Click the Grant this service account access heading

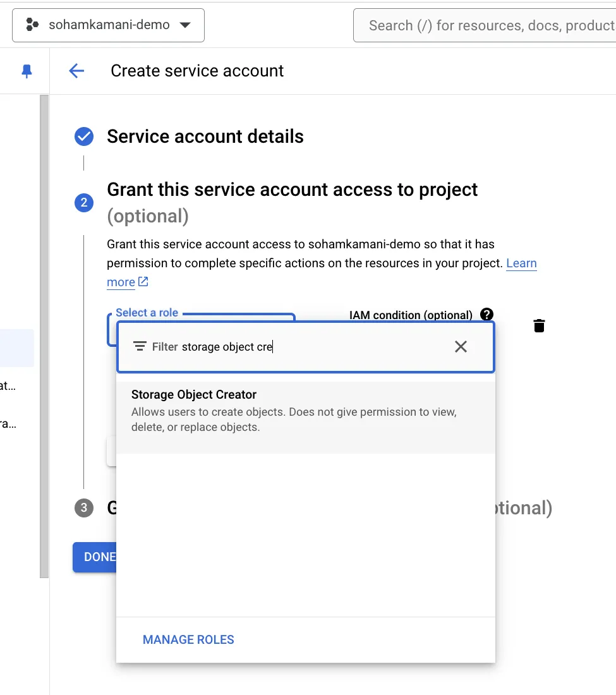[x=293, y=189]
